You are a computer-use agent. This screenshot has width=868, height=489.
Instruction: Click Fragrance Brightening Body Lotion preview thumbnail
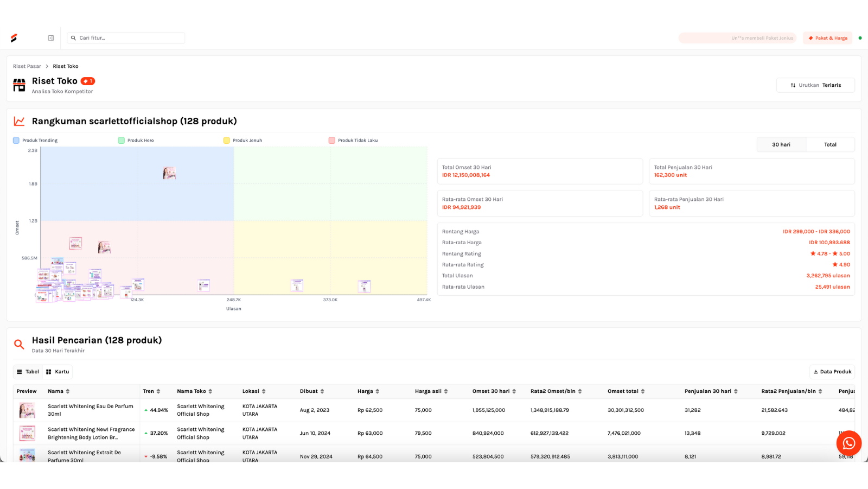coord(27,434)
